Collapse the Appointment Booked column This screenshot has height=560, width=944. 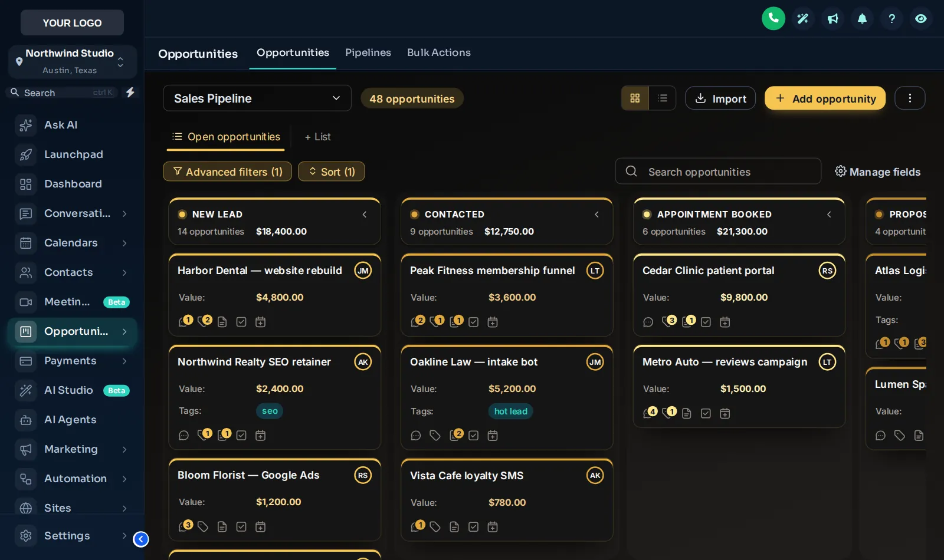tap(829, 215)
